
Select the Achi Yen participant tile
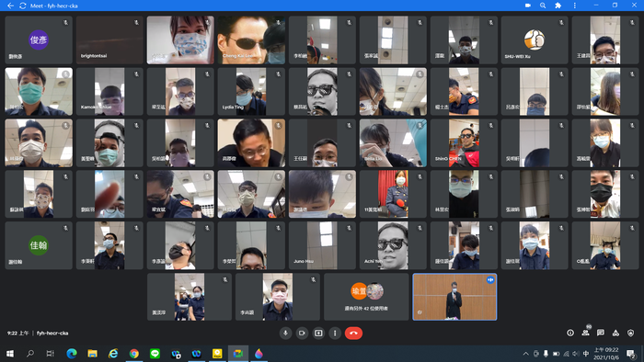pyautogui.click(x=393, y=245)
